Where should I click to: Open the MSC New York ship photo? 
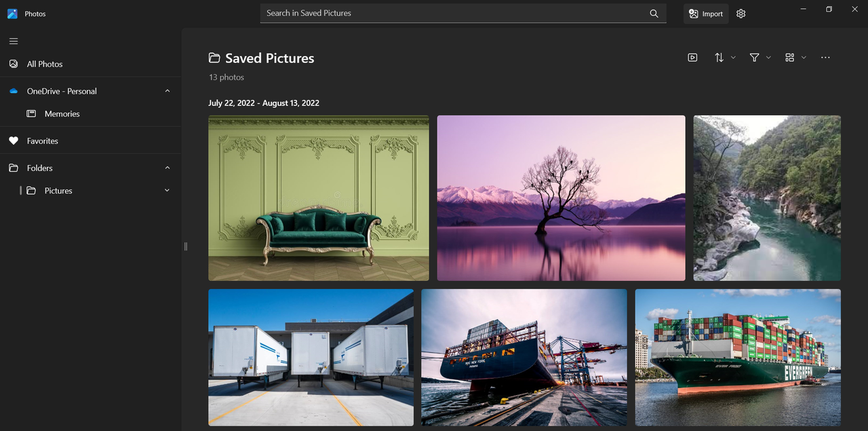(524, 358)
